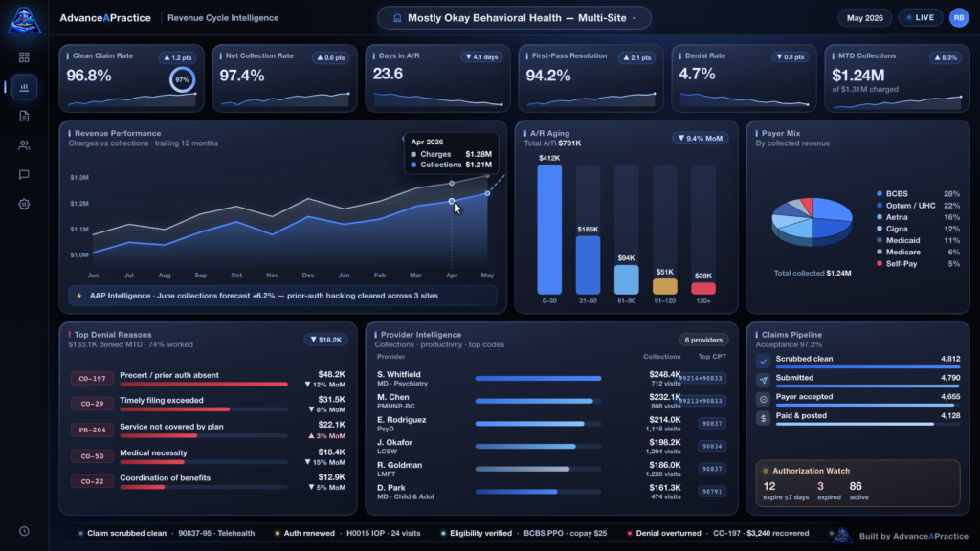Click the Payer Mix pie chart
Screen dimensions: 980x551
click(812, 222)
